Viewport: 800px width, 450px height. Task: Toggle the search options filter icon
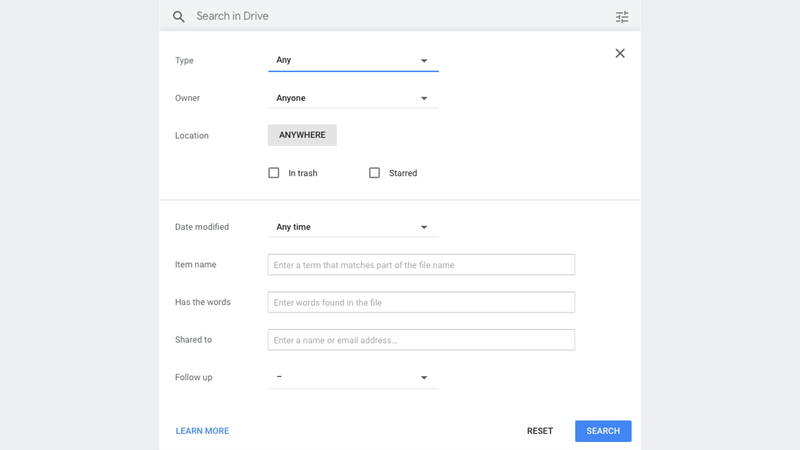[x=621, y=17]
